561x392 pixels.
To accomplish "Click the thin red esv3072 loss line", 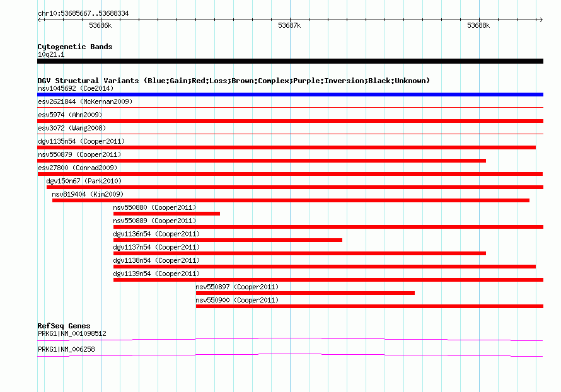I will (290, 134).
